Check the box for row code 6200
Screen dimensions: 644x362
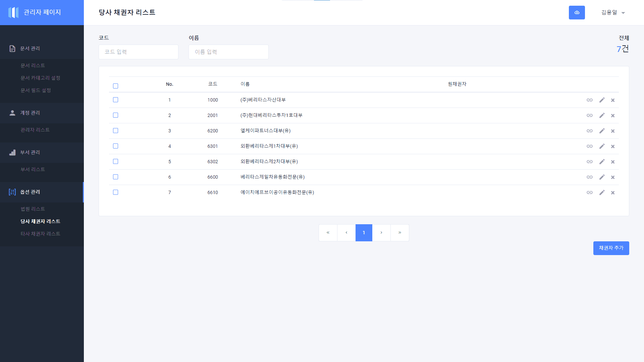(x=115, y=131)
